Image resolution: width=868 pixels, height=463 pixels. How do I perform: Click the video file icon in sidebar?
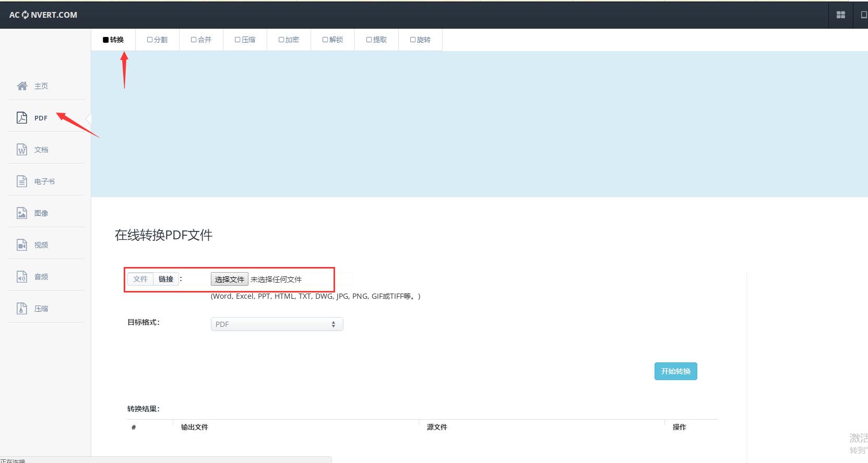click(x=22, y=245)
